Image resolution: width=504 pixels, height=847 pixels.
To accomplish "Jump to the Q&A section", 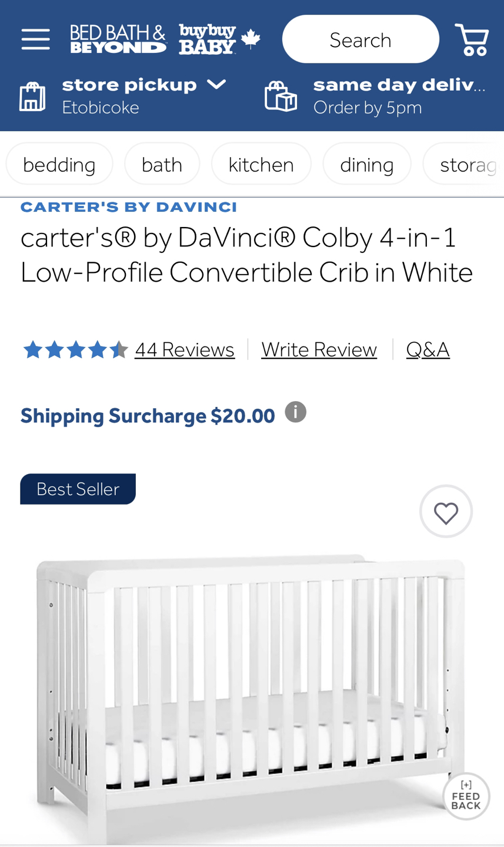I will tap(428, 349).
